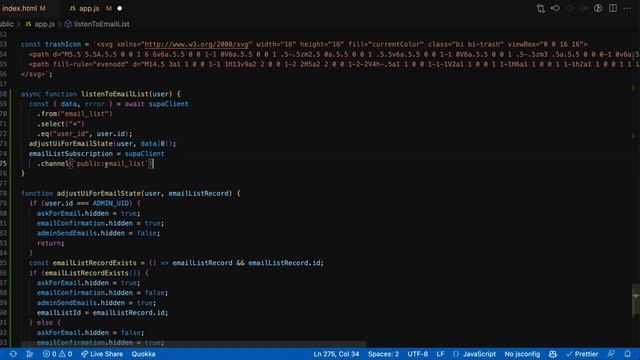
Task: Click adminSendEmails.hidden = false line
Action: (x=98, y=233)
